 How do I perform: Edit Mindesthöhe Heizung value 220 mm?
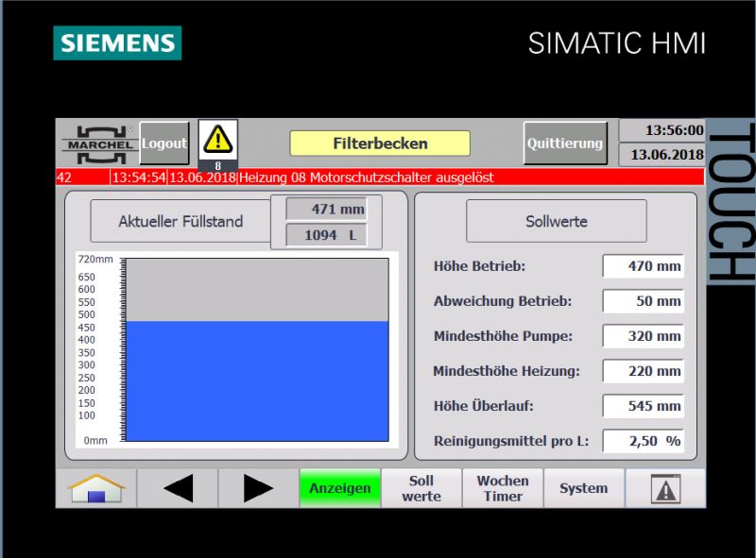click(x=644, y=371)
